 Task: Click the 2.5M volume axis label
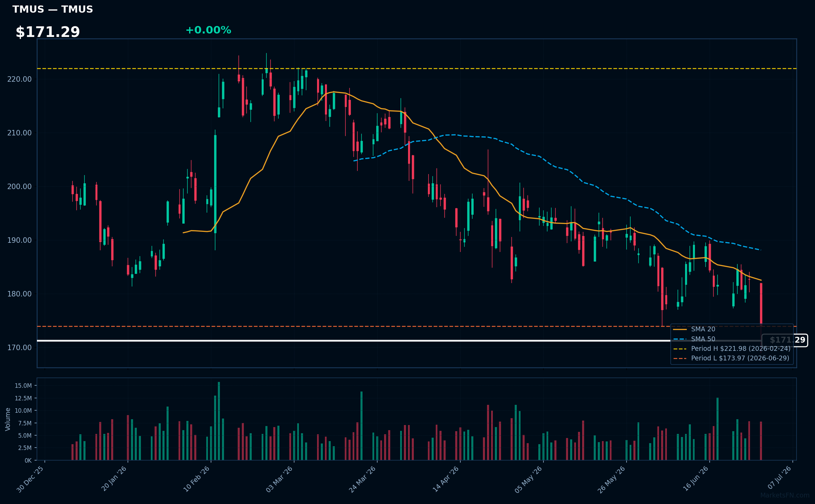[25, 448]
